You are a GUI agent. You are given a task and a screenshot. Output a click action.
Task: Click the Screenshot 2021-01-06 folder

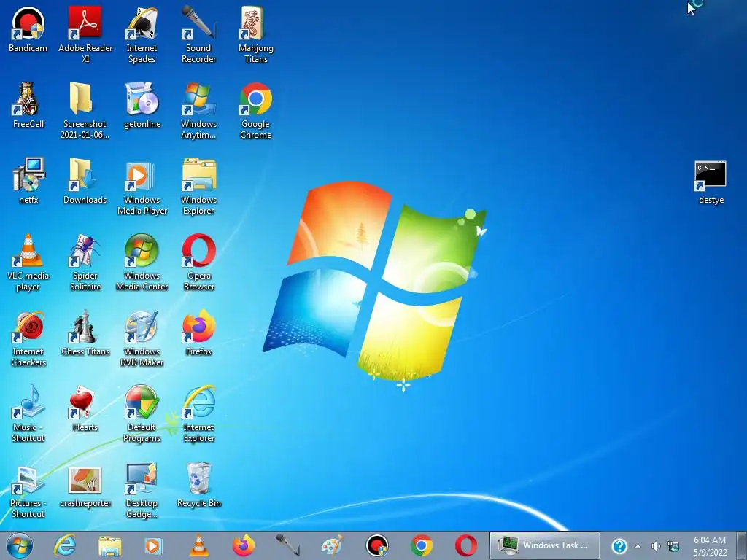85,111
